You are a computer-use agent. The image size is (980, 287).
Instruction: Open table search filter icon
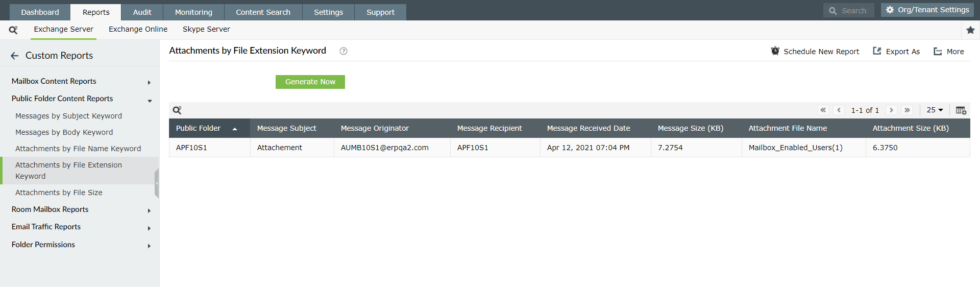(x=177, y=110)
